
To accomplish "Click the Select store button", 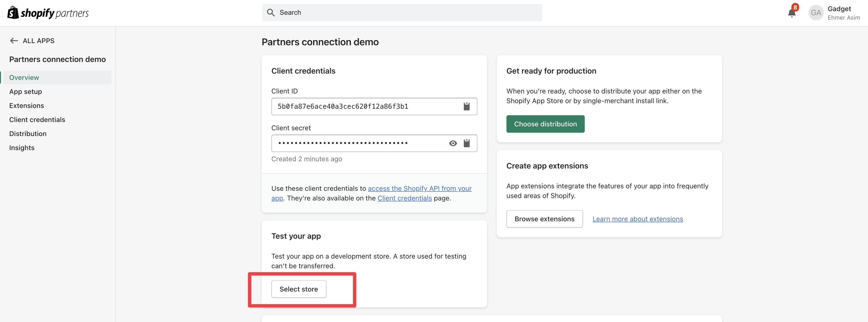I will coord(299,289).
